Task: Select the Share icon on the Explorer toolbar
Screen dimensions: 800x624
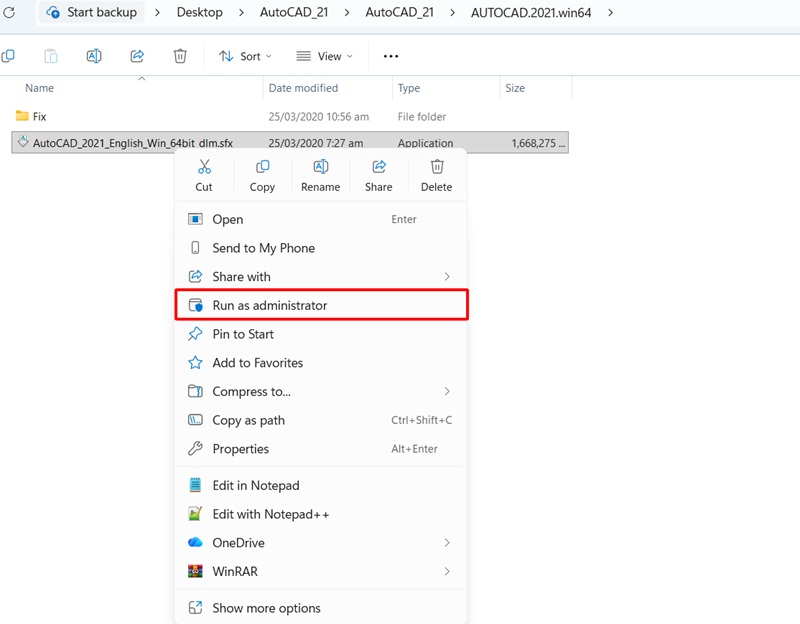Action: pos(137,57)
